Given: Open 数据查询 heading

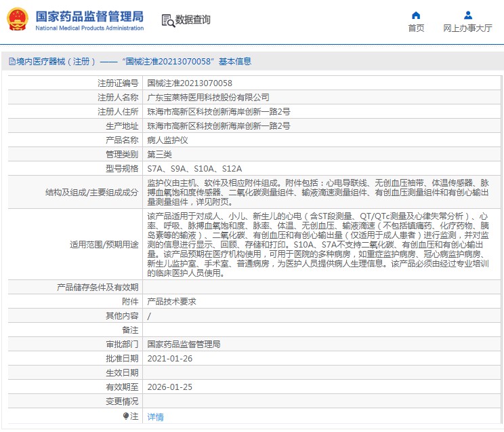Looking at the screenshot, I should pyautogui.click(x=192, y=20).
